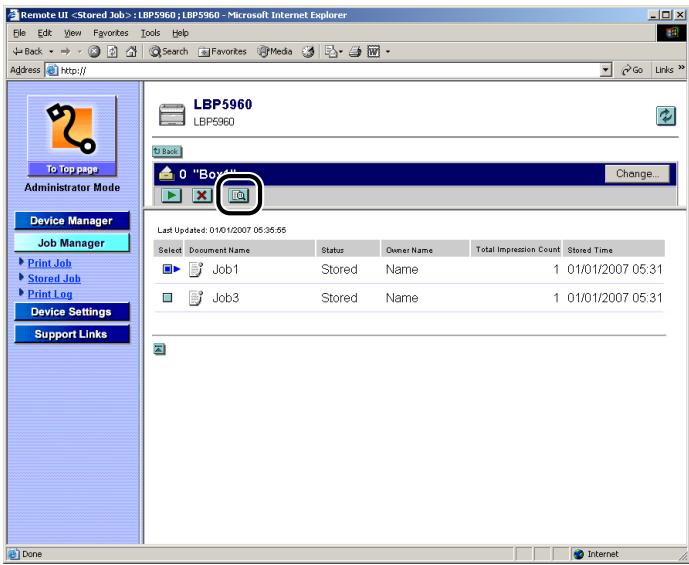Click the browser Refresh toolbar icon
This screenshot has height=565, width=689.
click(112, 51)
